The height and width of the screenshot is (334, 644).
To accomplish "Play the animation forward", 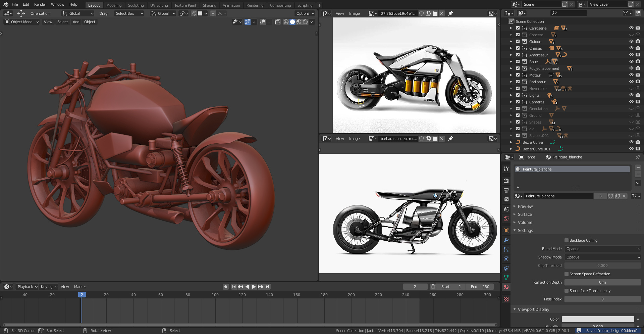I will 254,287.
